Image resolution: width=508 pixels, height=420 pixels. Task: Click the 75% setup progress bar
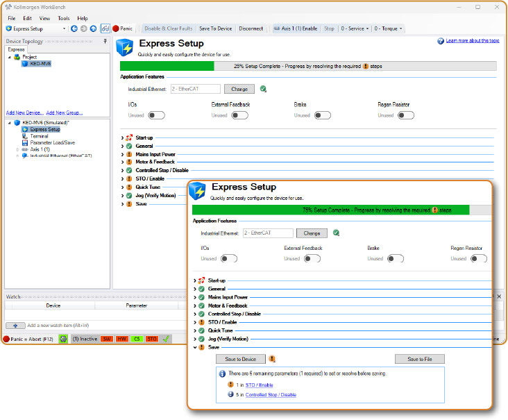pos(330,210)
